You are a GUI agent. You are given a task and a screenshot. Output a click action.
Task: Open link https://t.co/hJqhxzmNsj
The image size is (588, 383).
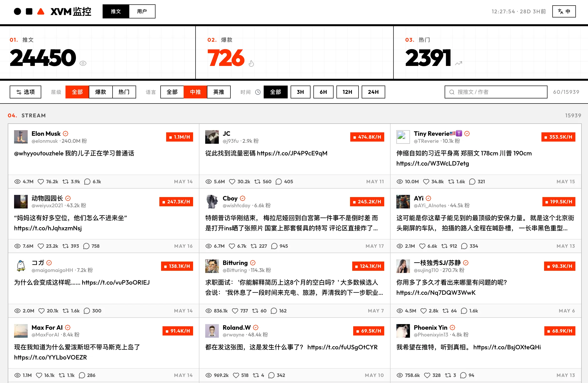[48, 228]
